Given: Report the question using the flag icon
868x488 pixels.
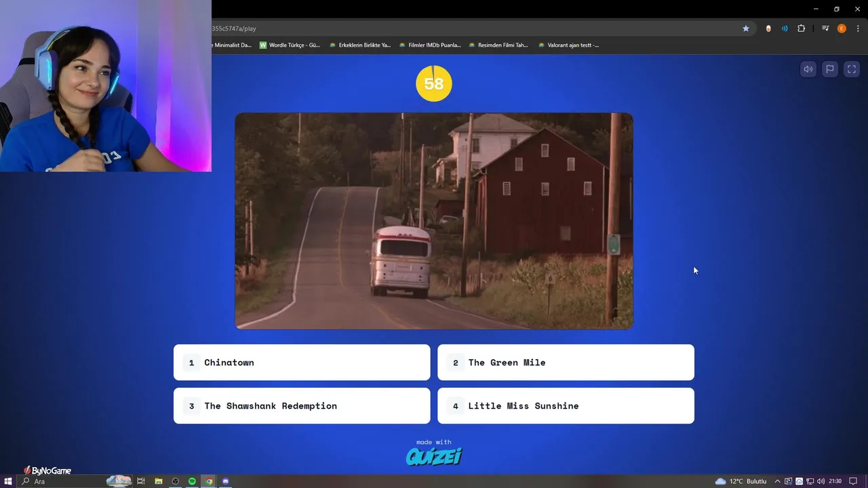Looking at the screenshot, I should [830, 69].
